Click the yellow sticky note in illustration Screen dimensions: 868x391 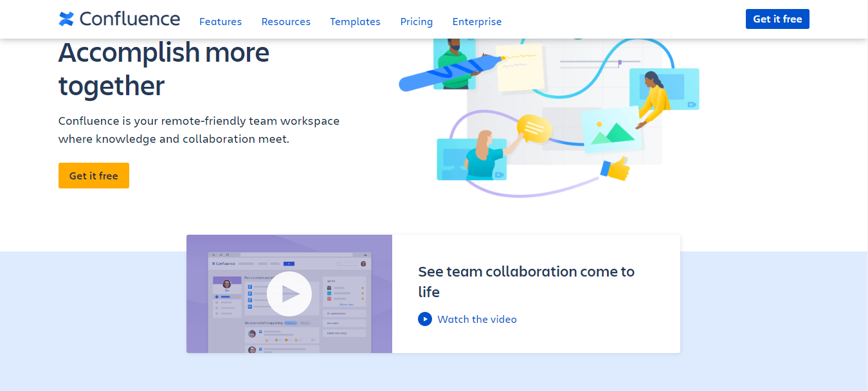point(520,68)
